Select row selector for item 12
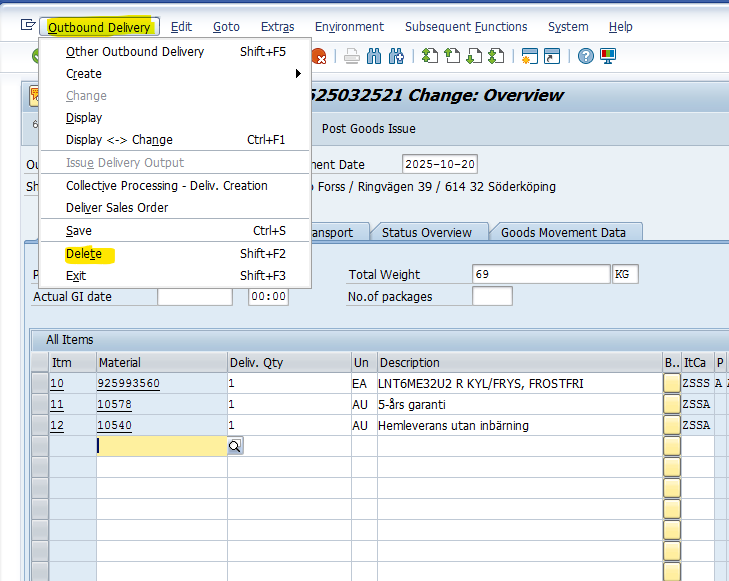This screenshot has width=729, height=581. click(40, 425)
